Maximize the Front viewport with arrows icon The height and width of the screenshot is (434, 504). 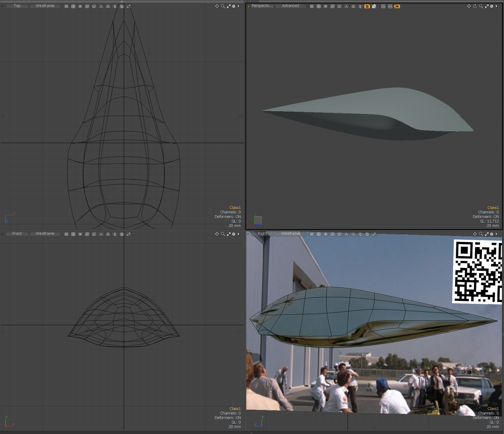click(229, 234)
